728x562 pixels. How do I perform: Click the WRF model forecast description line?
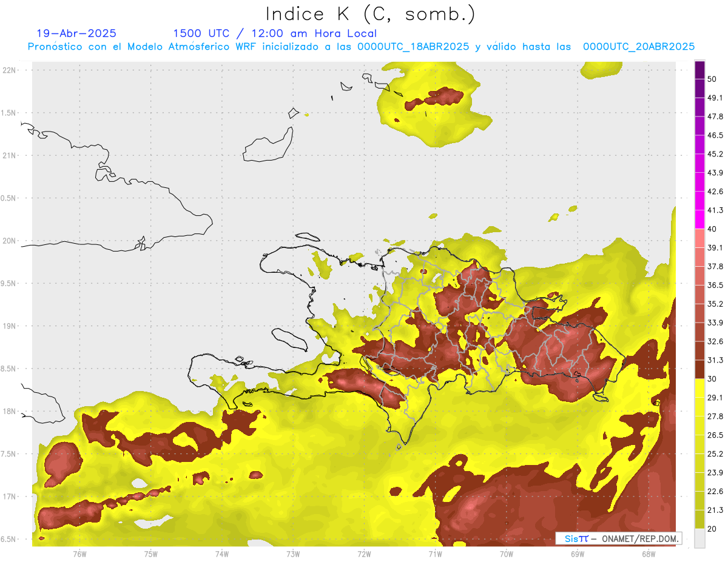pos(361,47)
